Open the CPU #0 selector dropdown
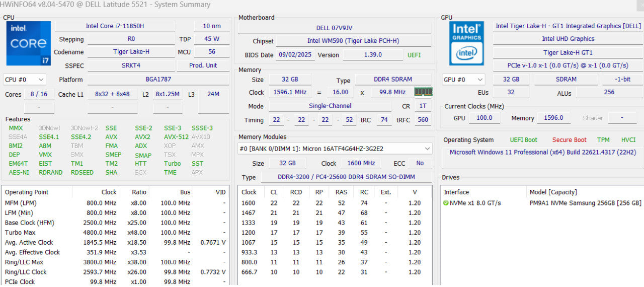This screenshot has height=287, width=644. pyautogui.click(x=25, y=80)
